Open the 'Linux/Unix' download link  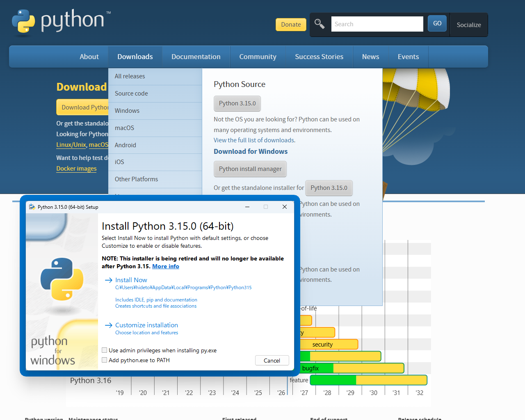coord(71,145)
